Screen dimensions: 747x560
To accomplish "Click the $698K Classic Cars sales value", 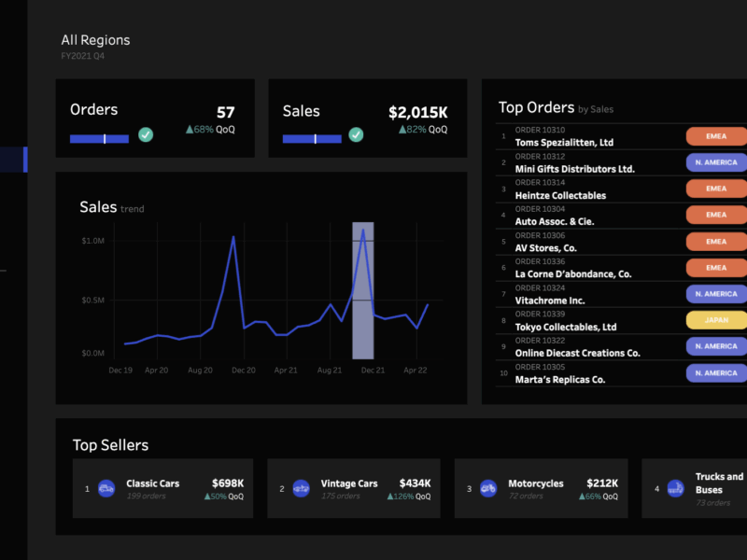I will coord(227,483).
